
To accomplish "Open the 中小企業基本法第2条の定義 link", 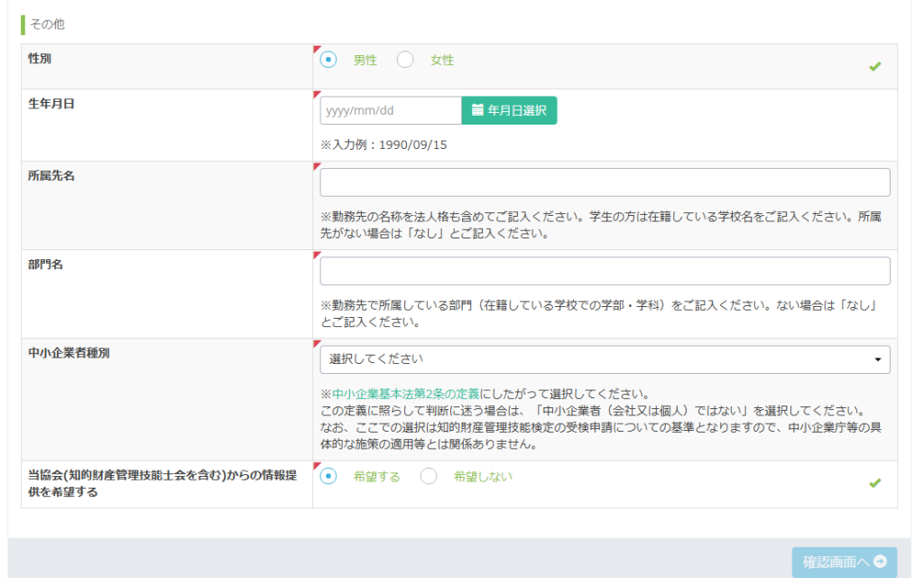I will click(x=406, y=394).
